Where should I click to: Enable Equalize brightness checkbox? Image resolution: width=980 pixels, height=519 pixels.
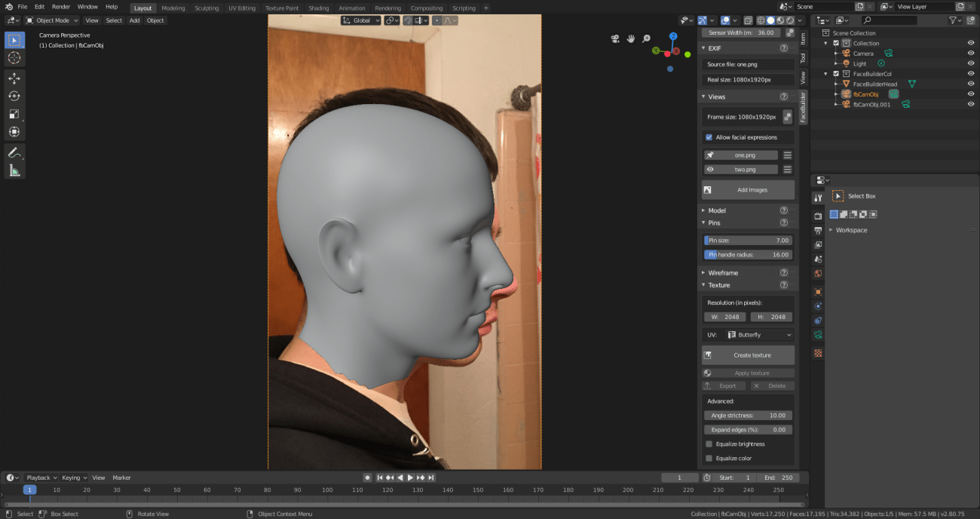[709, 444]
